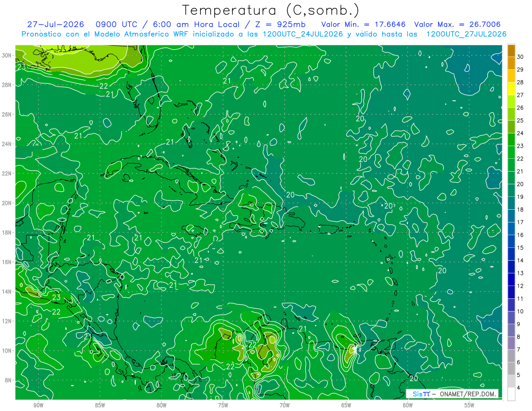Click the 20N latitude axis label
Viewport: 532px width, 411px height.
pyautogui.click(x=7, y=203)
